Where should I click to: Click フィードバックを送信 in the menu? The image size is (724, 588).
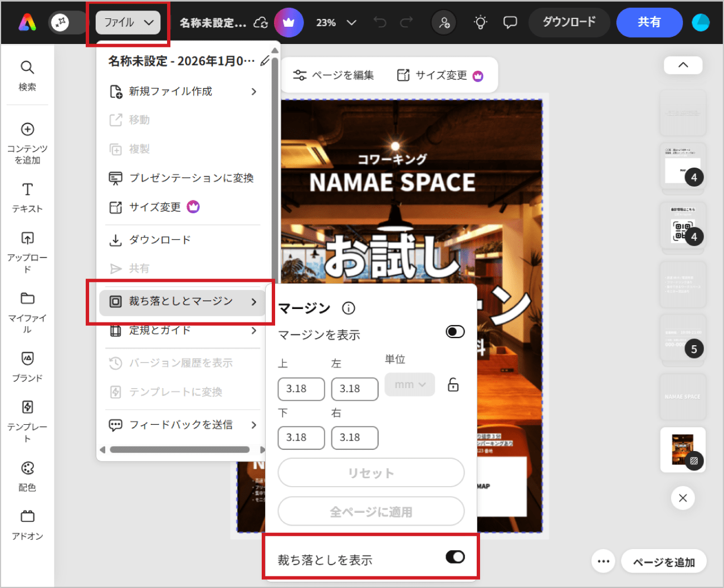click(x=183, y=425)
